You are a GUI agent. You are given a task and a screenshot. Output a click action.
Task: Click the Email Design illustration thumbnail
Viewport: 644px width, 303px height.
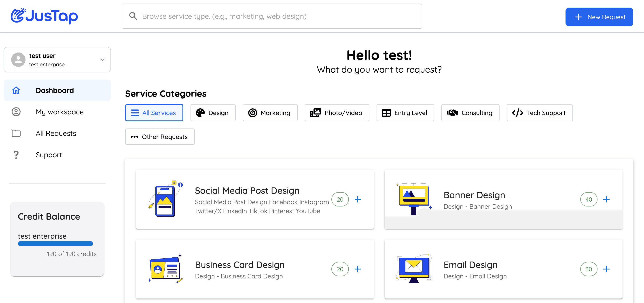pos(414,268)
